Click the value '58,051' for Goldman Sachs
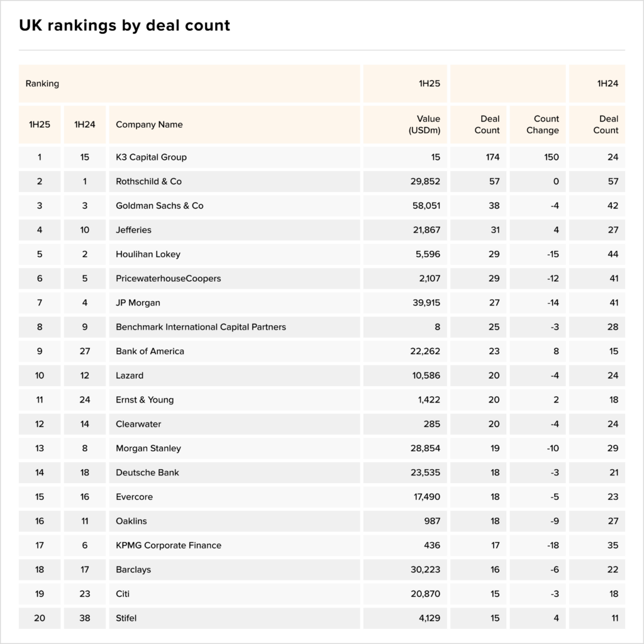644x644 pixels. point(426,206)
